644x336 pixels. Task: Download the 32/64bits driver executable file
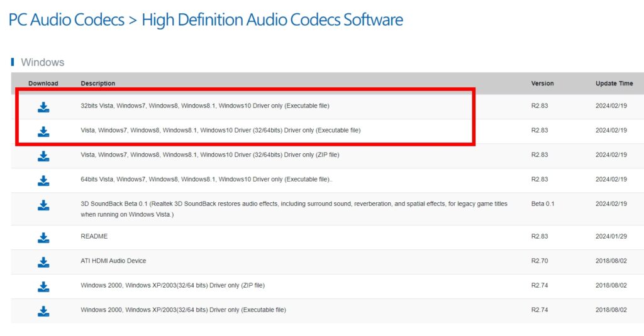(43, 132)
